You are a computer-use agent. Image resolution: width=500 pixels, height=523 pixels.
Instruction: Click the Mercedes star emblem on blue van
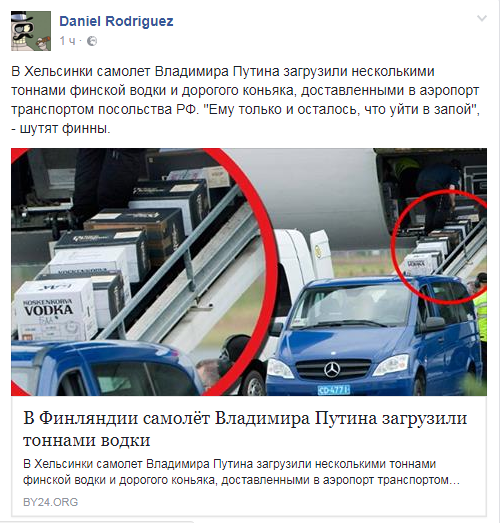332,370
